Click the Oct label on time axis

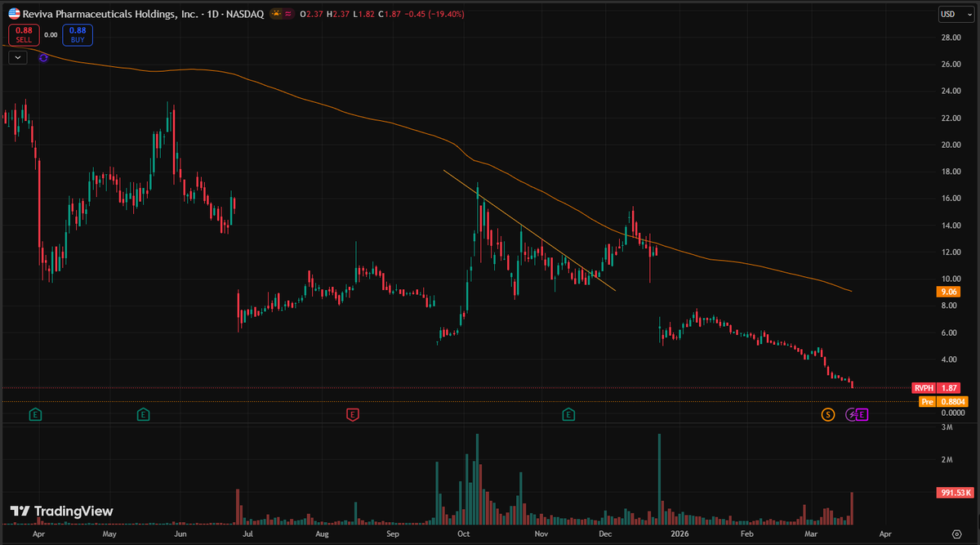click(464, 532)
